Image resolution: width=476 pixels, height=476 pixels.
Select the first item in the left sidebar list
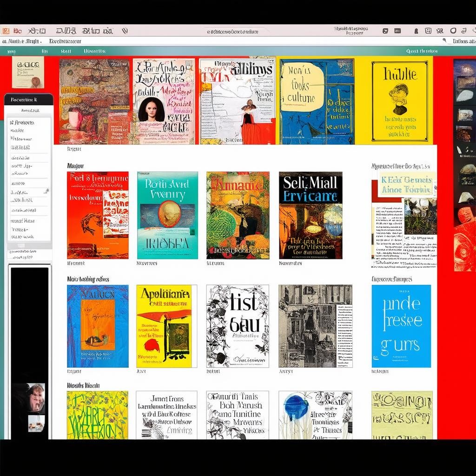click(x=23, y=123)
